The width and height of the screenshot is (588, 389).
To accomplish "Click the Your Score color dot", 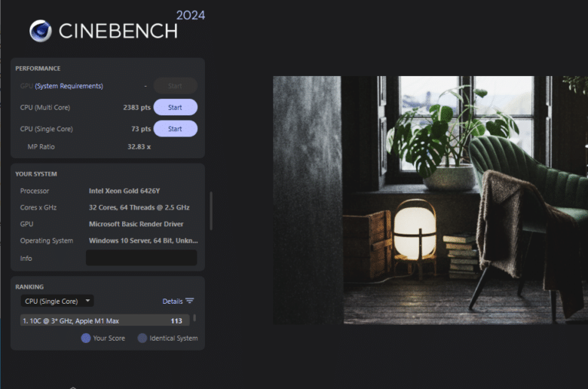I will pyautogui.click(x=86, y=338).
